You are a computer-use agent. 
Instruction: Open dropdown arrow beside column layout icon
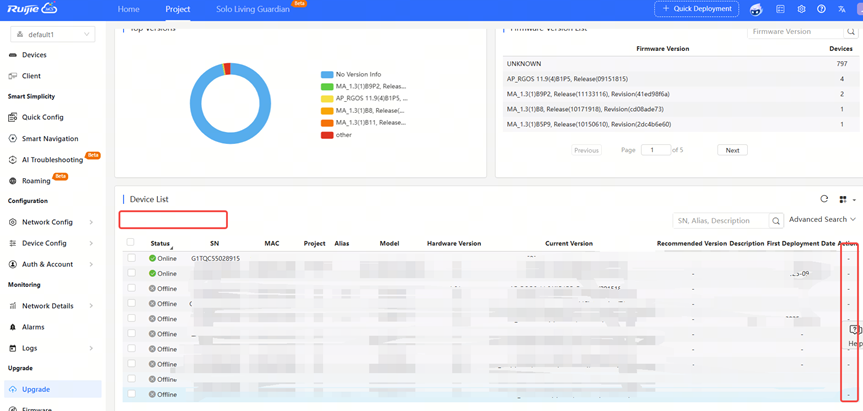854,200
